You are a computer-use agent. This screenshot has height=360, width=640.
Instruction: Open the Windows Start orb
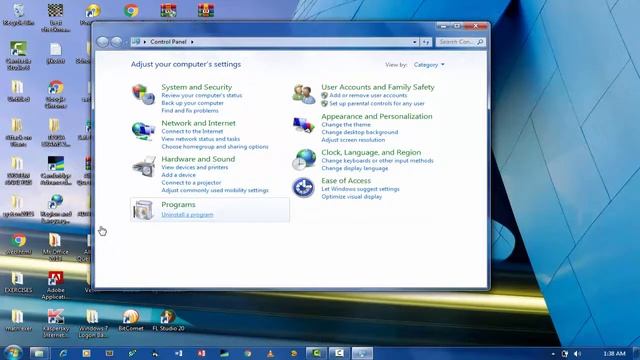tap(13, 353)
